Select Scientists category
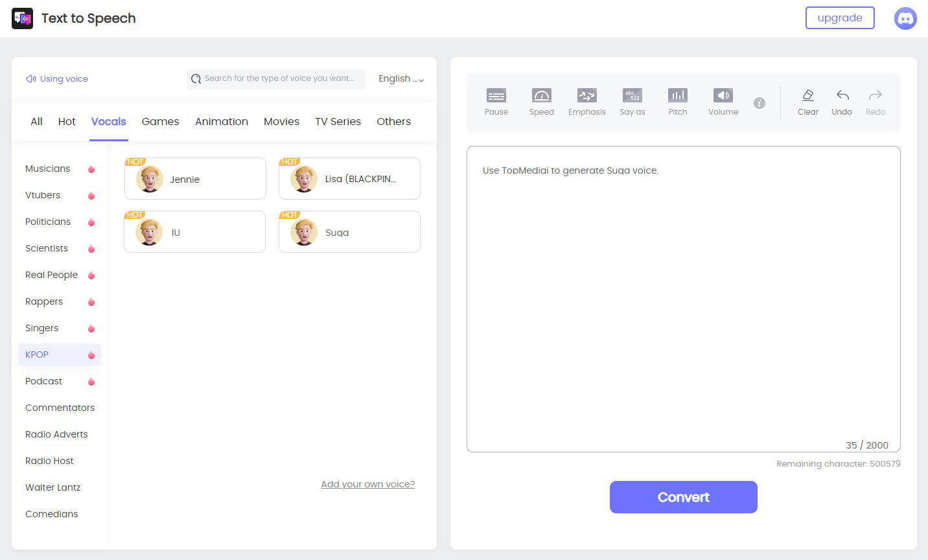This screenshot has height=560, width=928. coord(47,248)
